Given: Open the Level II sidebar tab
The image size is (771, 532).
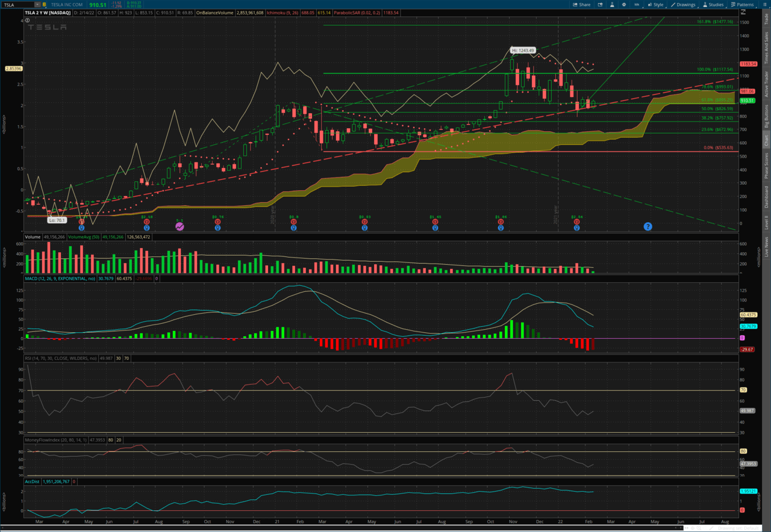Looking at the screenshot, I should point(766,223).
